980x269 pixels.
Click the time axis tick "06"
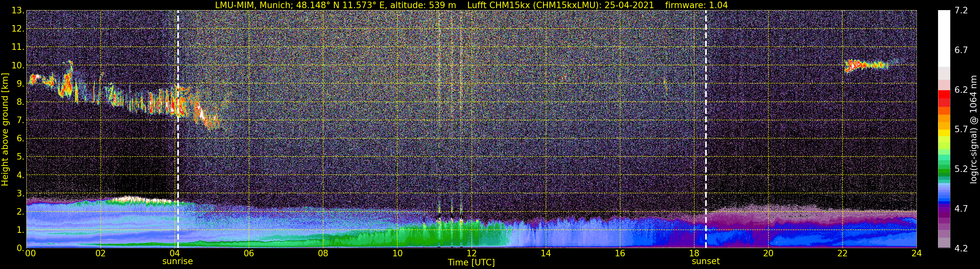pos(248,253)
